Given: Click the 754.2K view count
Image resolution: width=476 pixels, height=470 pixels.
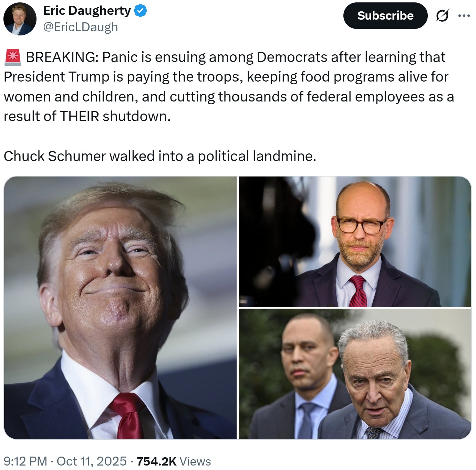Looking at the screenshot, I should coord(157,461).
